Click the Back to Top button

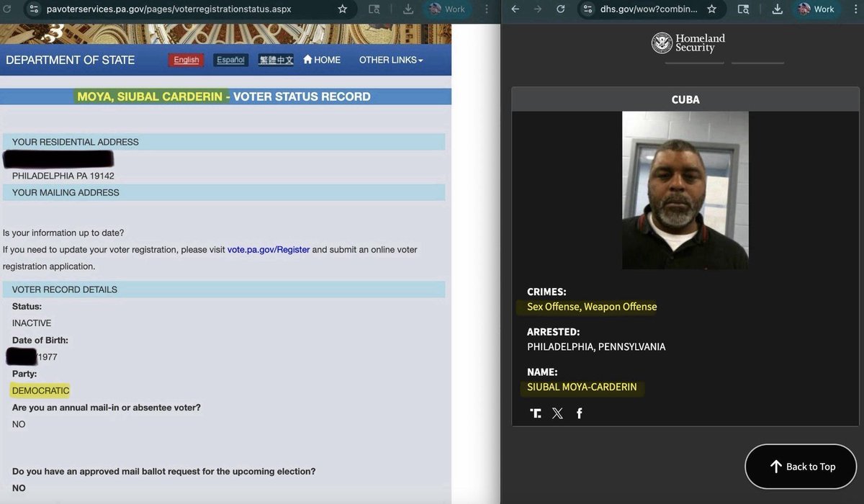coord(801,467)
